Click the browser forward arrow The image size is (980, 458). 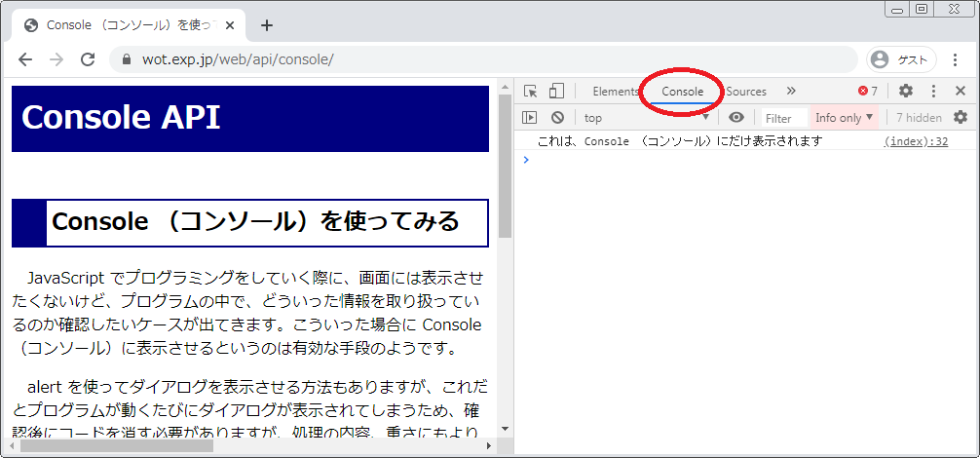(x=57, y=59)
